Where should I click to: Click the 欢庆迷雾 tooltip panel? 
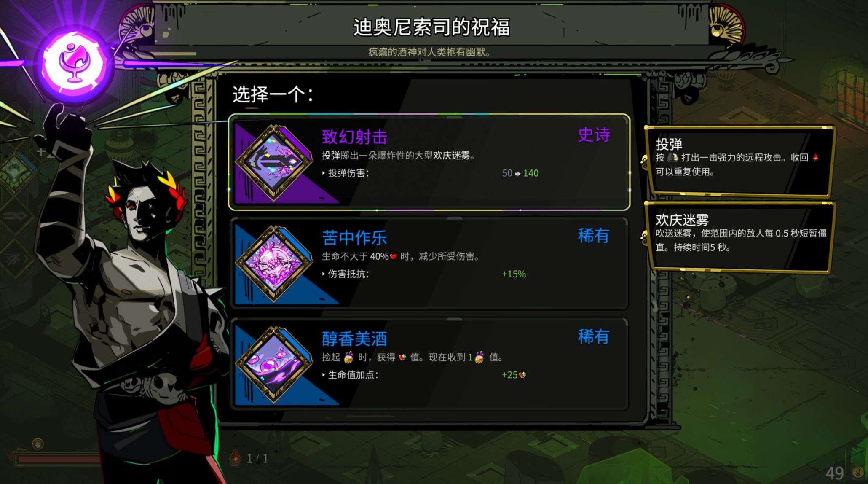[739, 237]
